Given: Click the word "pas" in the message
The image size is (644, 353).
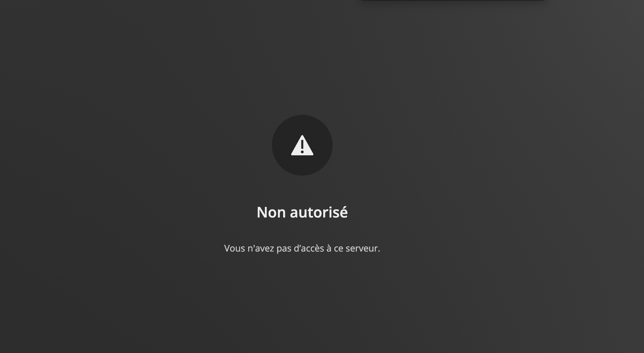Looking at the screenshot, I should pos(284,249).
